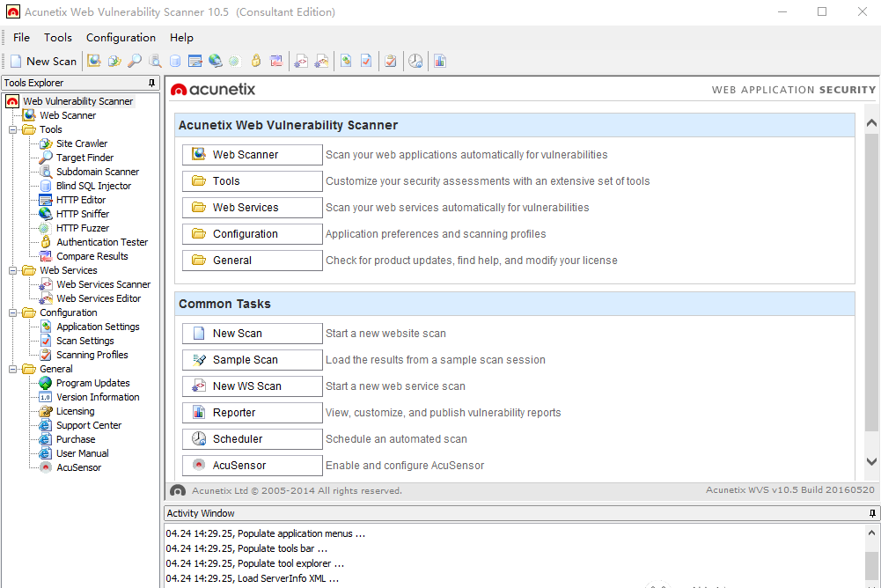
Task: Pin or unpin the Tools Explorer panel
Action: point(151,83)
